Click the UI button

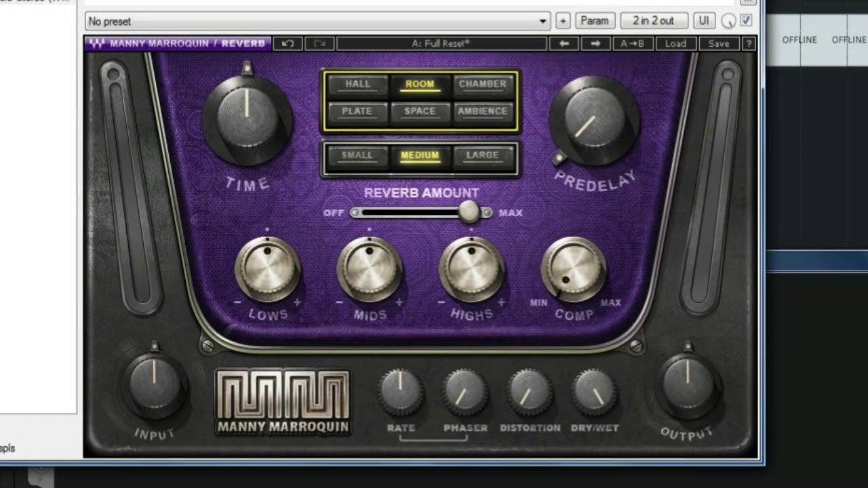point(704,21)
